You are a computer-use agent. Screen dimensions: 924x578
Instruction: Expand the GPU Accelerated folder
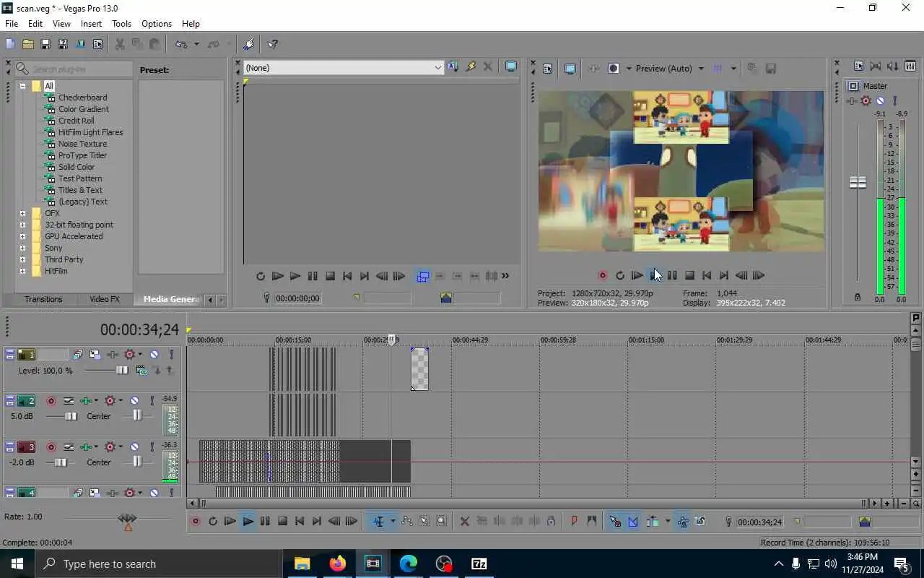tap(22, 236)
